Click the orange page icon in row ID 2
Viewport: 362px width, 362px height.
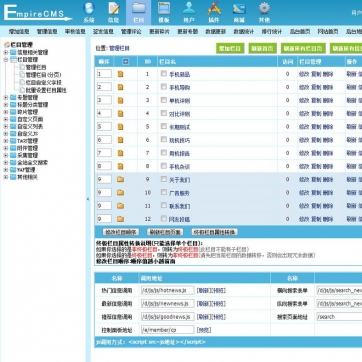120,87
